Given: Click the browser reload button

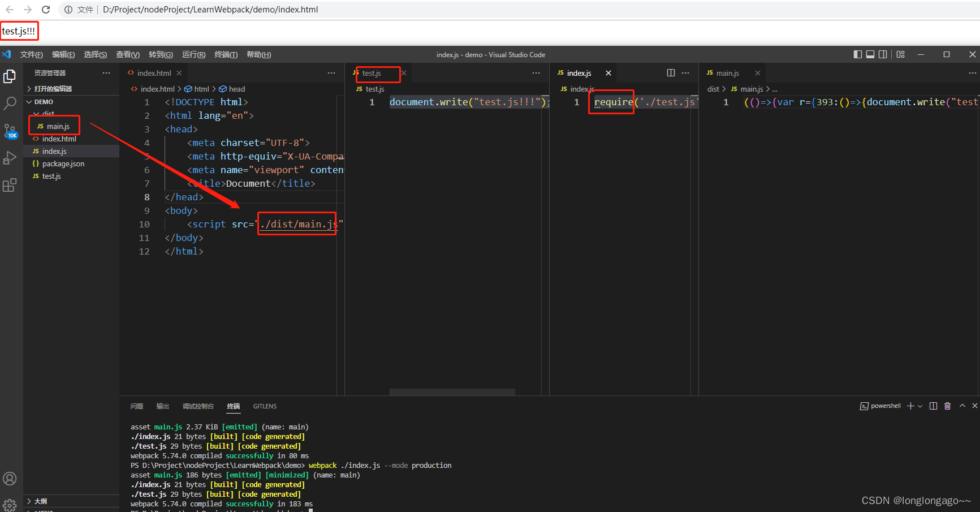Looking at the screenshot, I should [x=46, y=10].
